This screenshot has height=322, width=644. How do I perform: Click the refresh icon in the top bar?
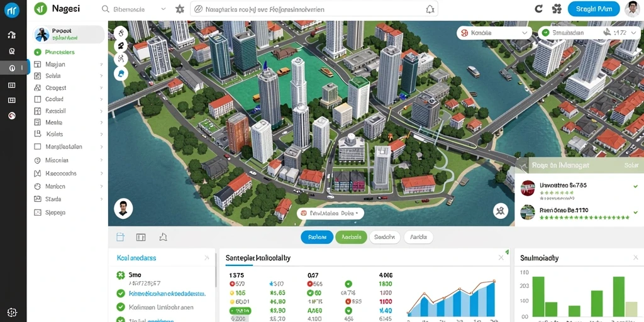[539, 9]
